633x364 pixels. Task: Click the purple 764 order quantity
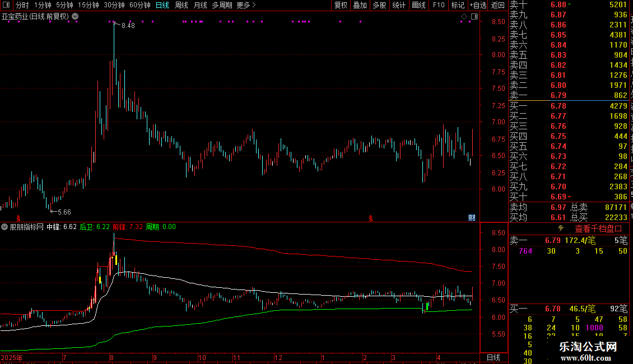pos(525,251)
